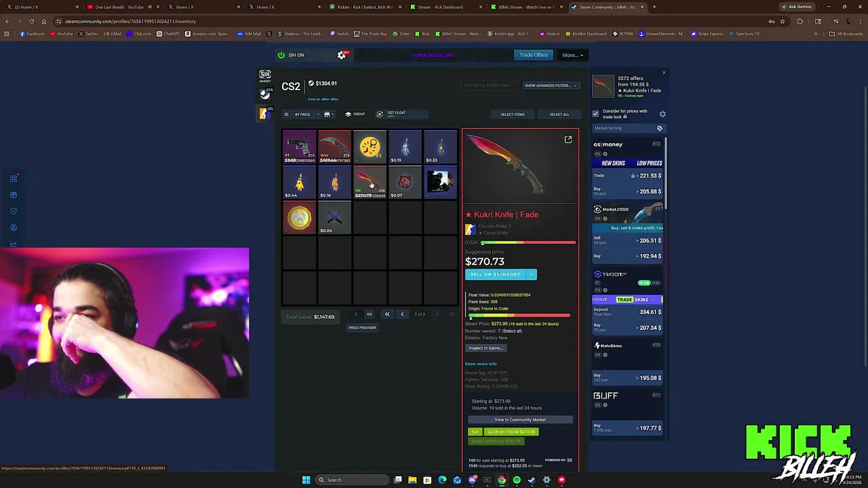
Task: Open the Twitch bookmark
Action: (x=340, y=33)
